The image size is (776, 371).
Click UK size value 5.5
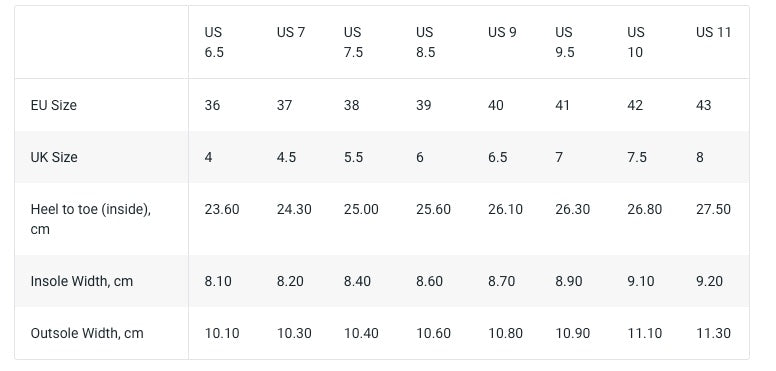353,157
